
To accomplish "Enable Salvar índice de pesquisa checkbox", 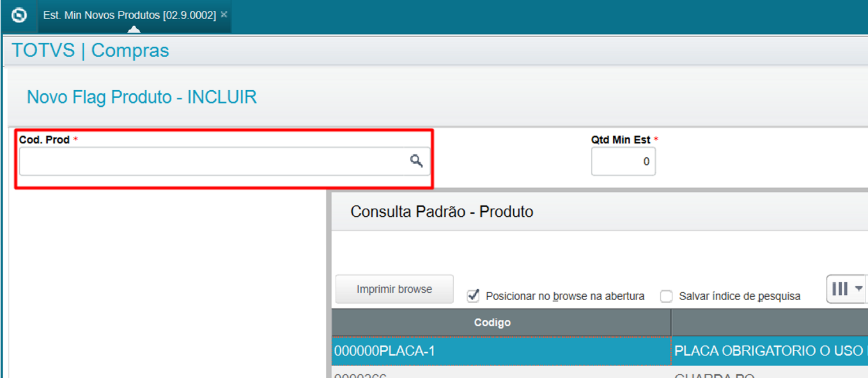I will (x=667, y=296).
